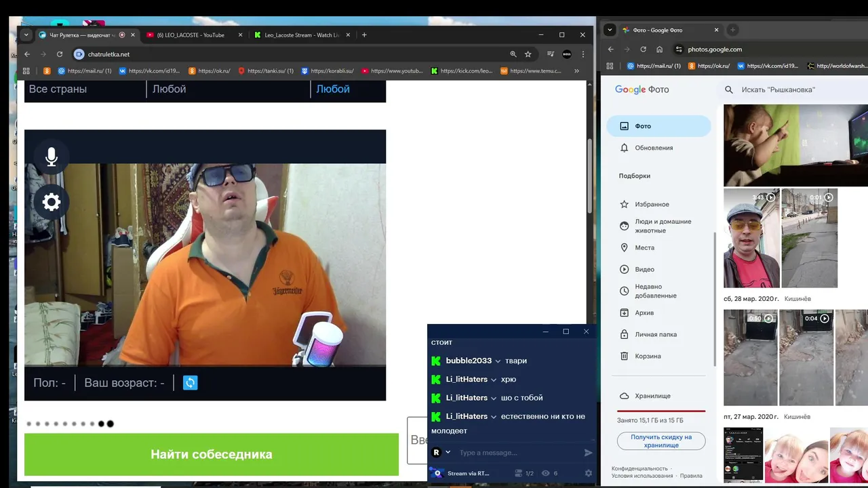Reload the photos.google.com page
This screenshot has width=868, height=488.
pos(643,49)
